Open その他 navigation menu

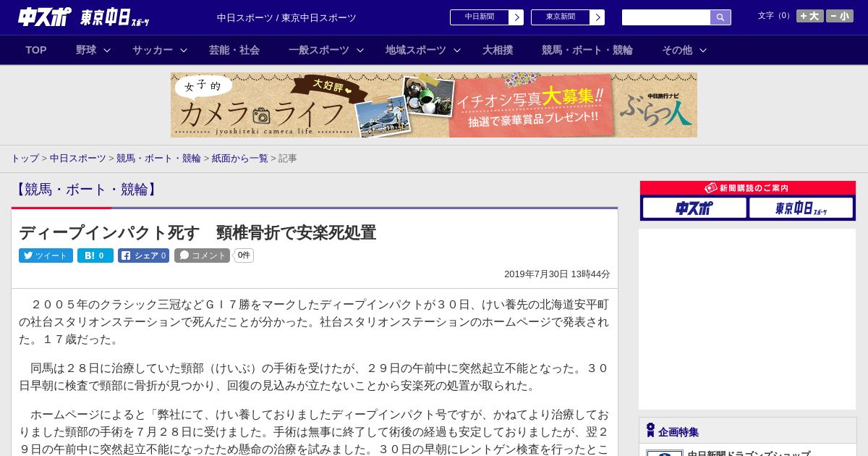pos(677,50)
